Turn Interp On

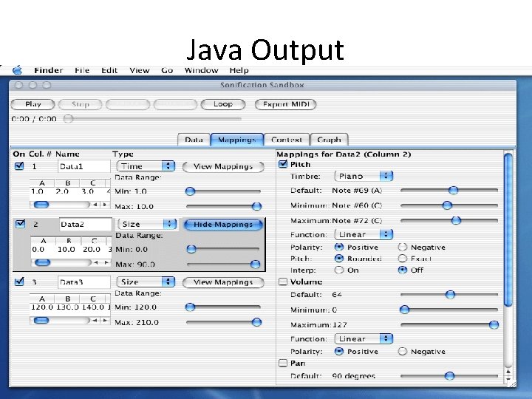(339, 270)
